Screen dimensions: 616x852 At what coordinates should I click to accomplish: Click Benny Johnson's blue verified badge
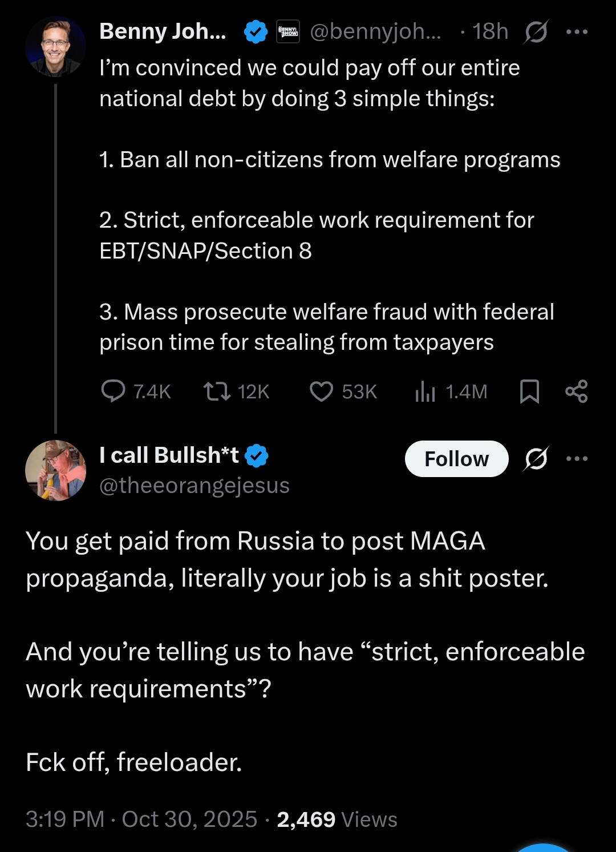(x=256, y=32)
